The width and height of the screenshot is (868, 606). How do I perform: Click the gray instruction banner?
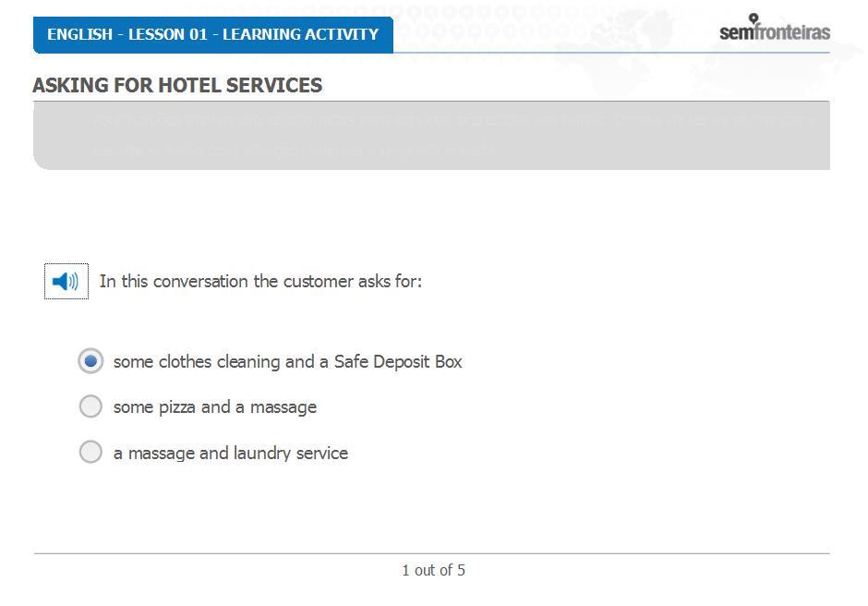(431, 136)
